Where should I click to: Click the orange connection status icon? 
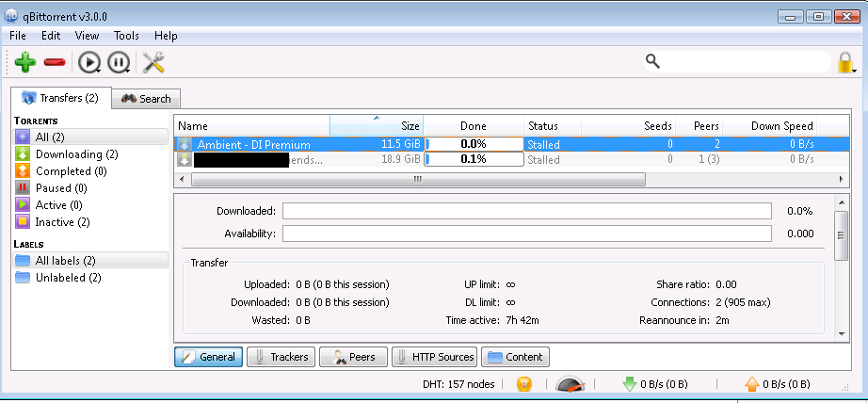[x=523, y=383]
